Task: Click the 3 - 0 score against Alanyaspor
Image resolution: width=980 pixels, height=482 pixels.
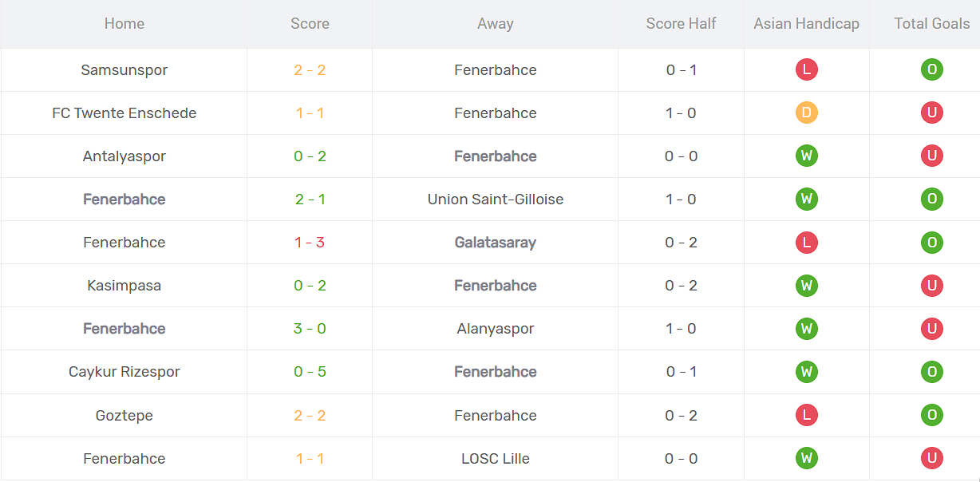Action: (310, 329)
